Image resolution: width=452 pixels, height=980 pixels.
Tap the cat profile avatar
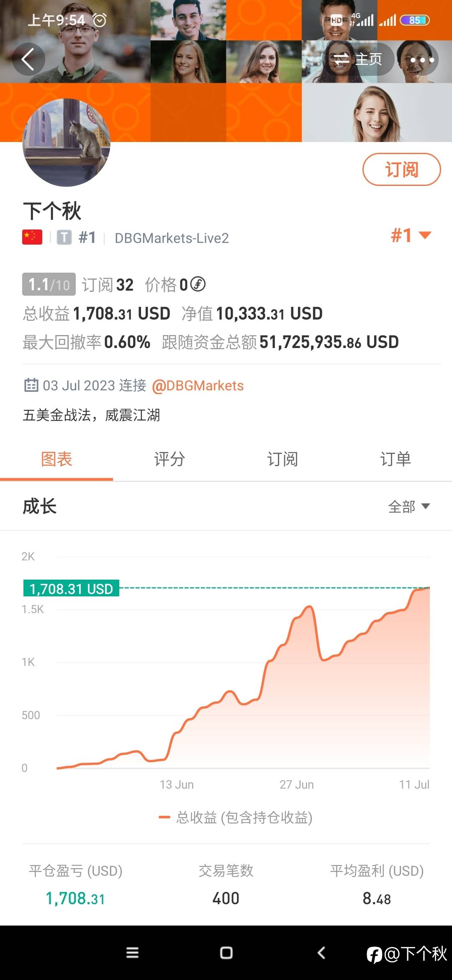click(66, 142)
